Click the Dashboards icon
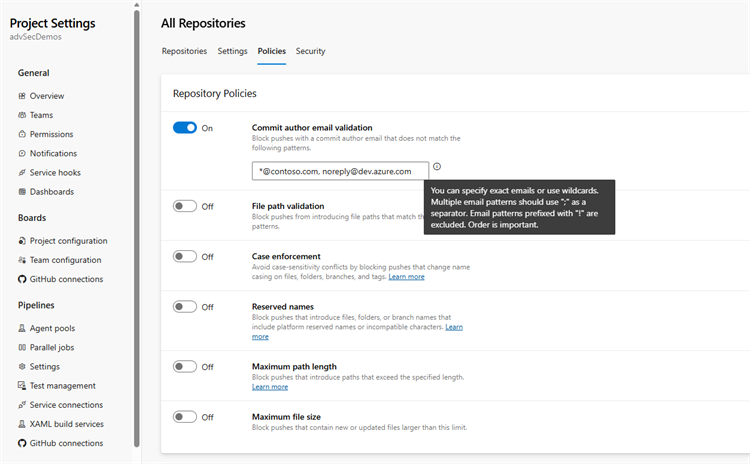The height and width of the screenshot is (464, 750). [22, 191]
